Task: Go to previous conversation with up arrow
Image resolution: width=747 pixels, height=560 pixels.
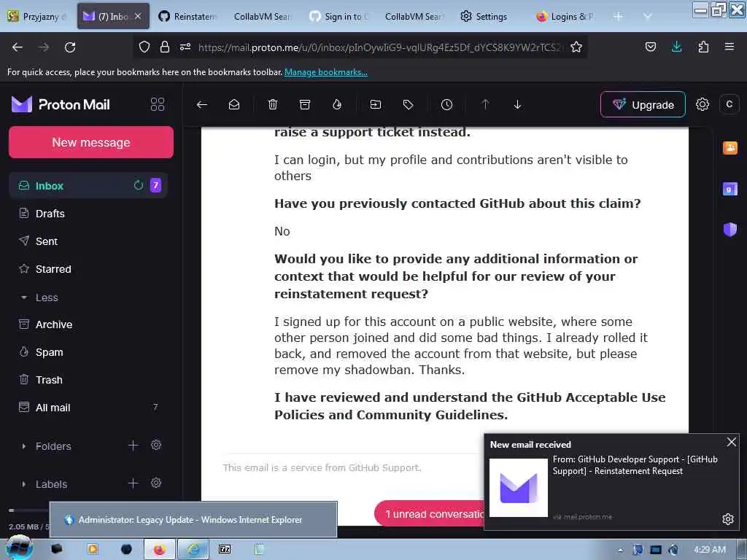Action: (485, 105)
